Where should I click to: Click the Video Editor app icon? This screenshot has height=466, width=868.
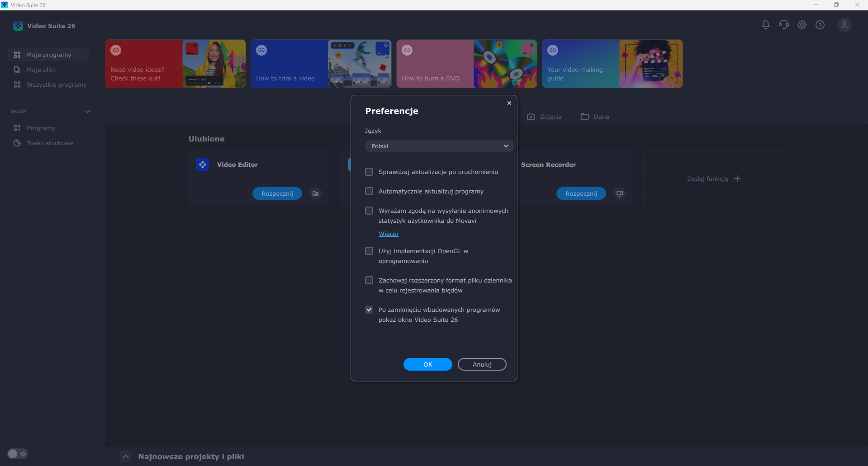click(x=203, y=165)
